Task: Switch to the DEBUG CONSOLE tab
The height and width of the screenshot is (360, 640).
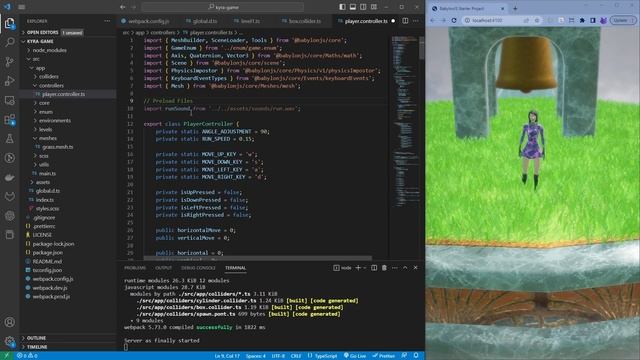Action: (x=198, y=268)
